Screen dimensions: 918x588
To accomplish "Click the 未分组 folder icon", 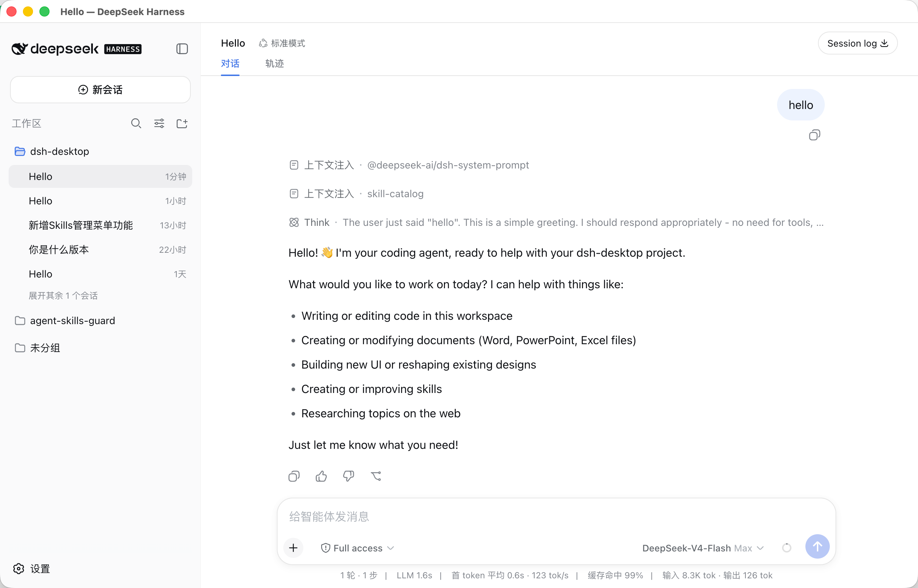I will click(20, 347).
